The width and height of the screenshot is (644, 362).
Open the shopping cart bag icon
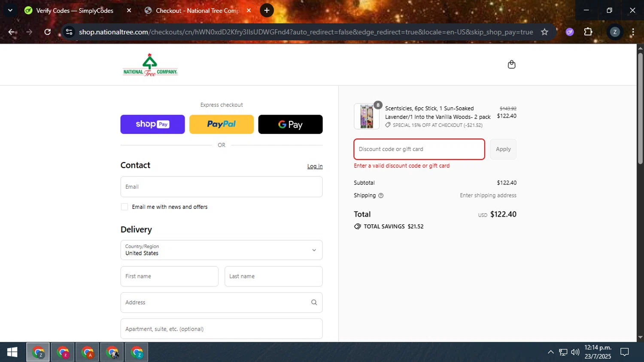click(511, 64)
